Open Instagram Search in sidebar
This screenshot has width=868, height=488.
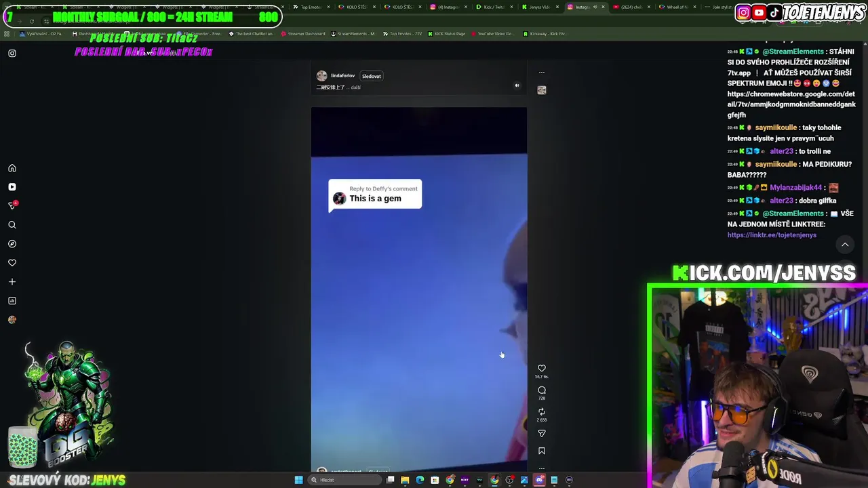[12, 225]
